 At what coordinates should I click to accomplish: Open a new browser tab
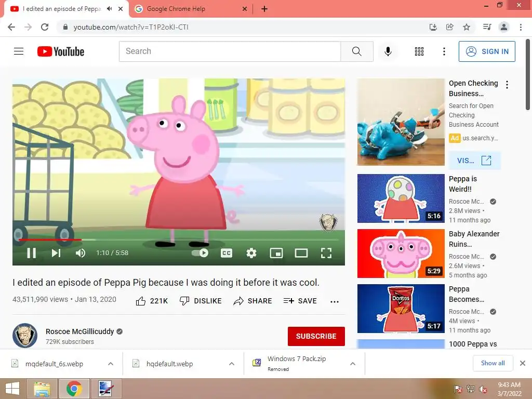(x=264, y=9)
